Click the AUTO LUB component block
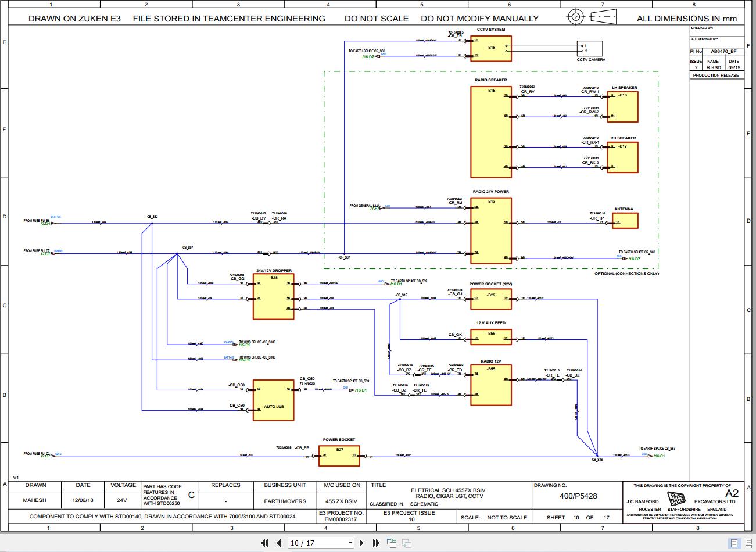The height and width of the screenshot is (552, 756). tap(273, 401)
